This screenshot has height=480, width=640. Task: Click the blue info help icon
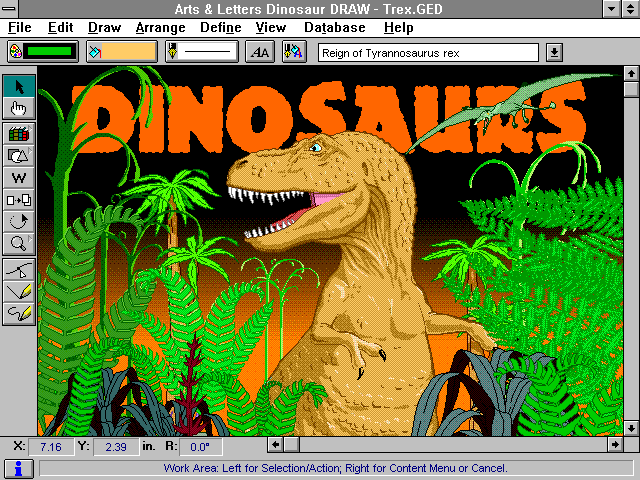click(19, 469)
